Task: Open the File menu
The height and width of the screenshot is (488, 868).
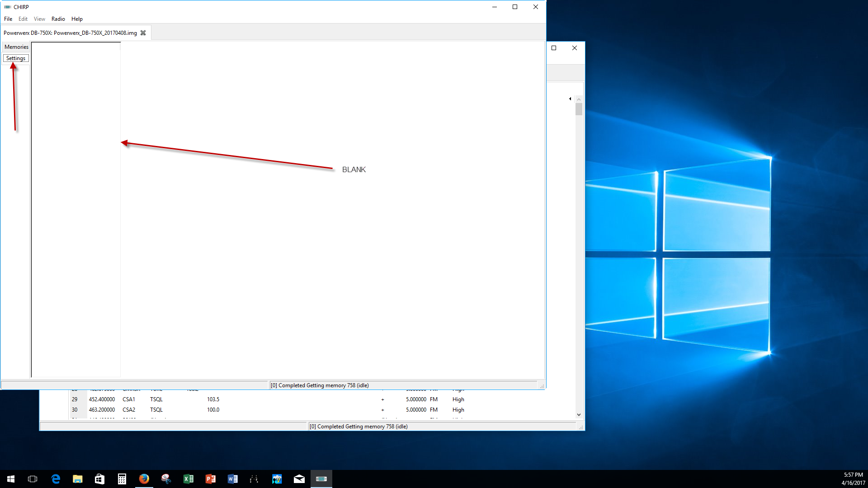Action: (8, 19)
